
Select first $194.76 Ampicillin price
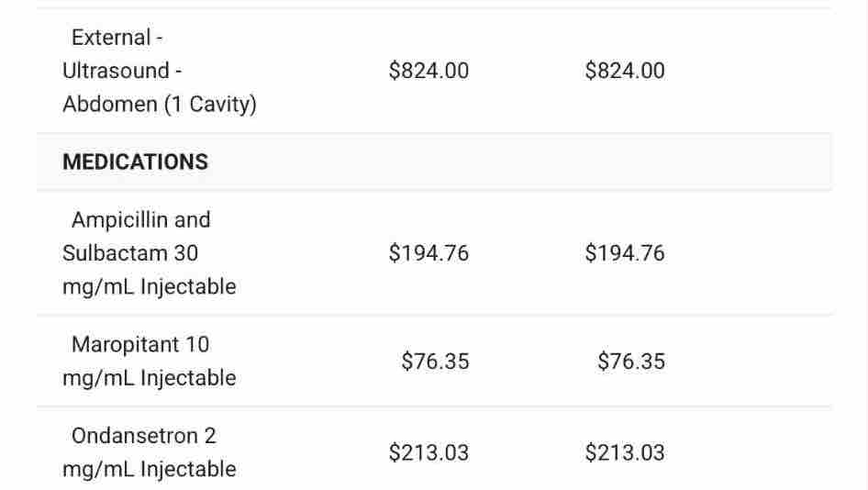[428, 253]
